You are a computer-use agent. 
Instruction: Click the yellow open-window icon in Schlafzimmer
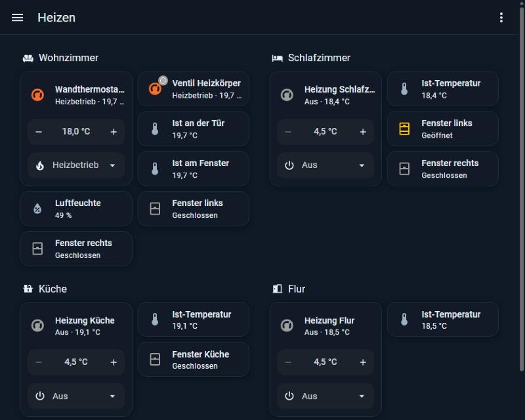404,129
